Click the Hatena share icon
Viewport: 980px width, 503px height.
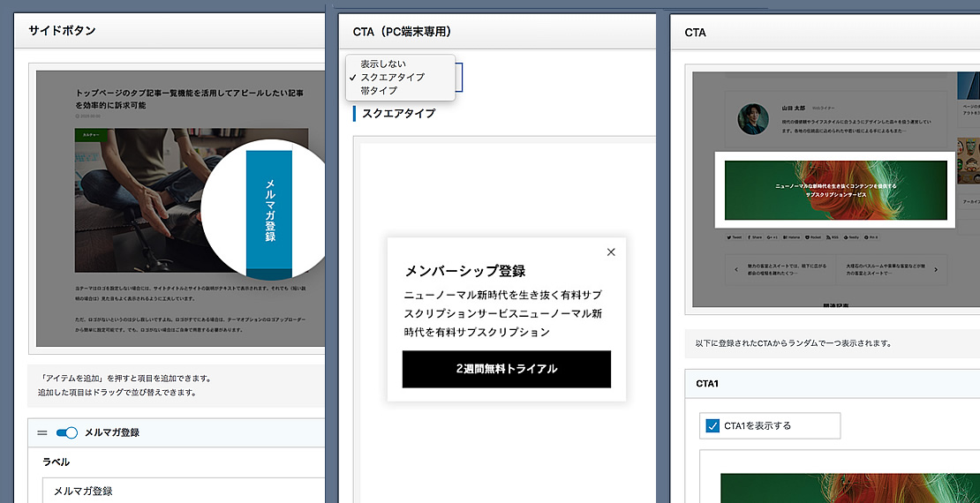[792, 237]
